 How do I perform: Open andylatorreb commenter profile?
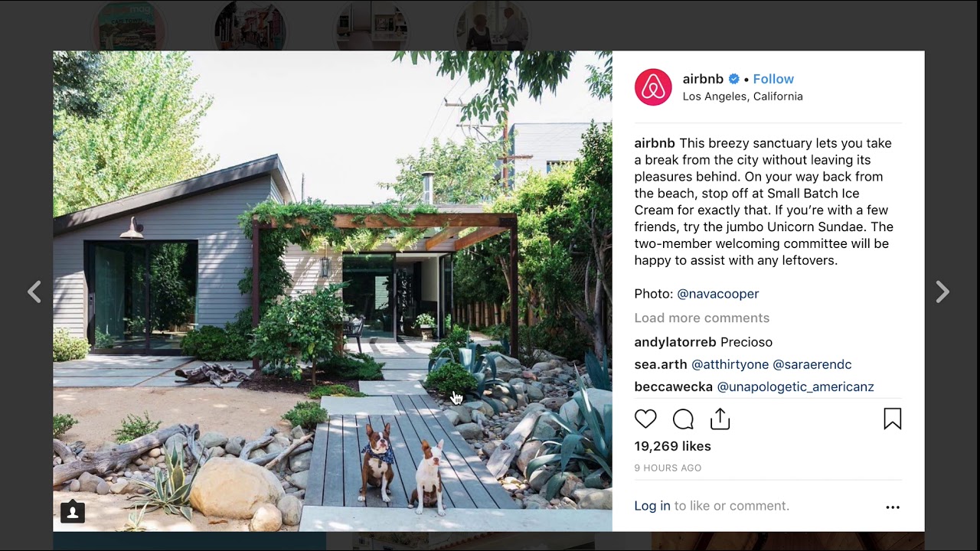(x=675, y=342)
